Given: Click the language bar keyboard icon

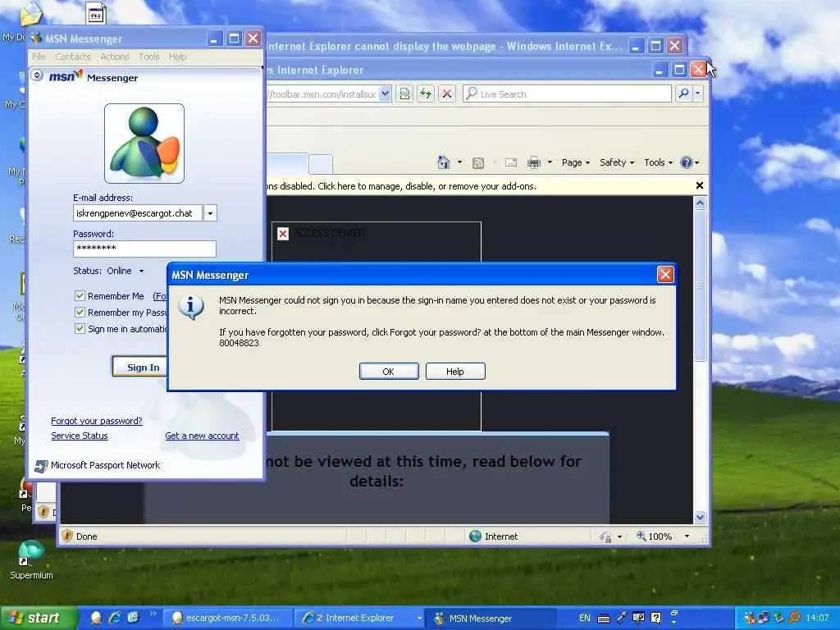Looking at the screenshot, I should coord(603,619).
